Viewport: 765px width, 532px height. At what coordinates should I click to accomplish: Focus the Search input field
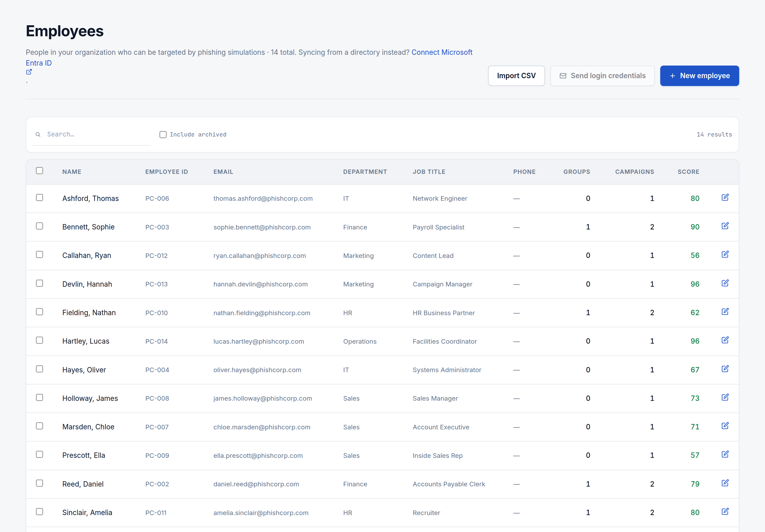[92, 134]
